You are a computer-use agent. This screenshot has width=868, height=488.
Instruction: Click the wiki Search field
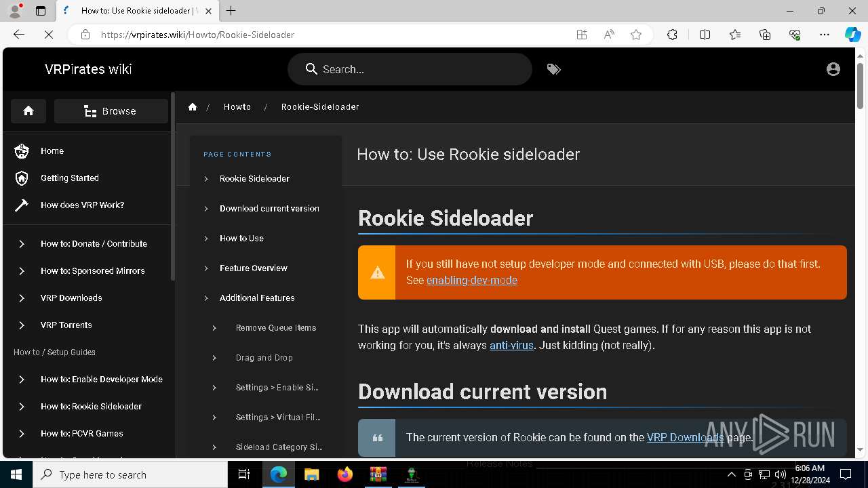click(x=410, y=69)
